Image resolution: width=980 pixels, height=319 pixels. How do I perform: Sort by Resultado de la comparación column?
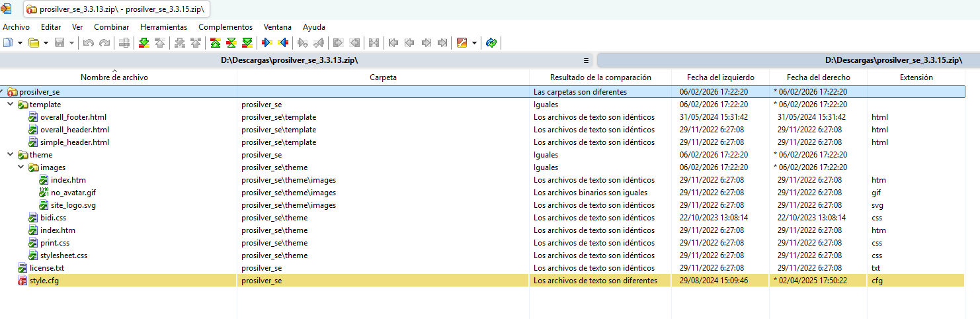click(600, 77)
